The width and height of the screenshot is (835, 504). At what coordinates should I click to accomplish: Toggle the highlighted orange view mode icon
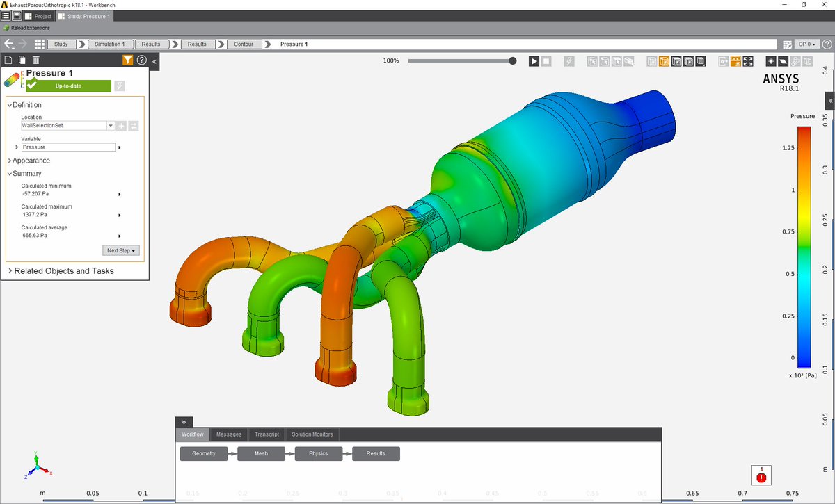tap(664, 61)
